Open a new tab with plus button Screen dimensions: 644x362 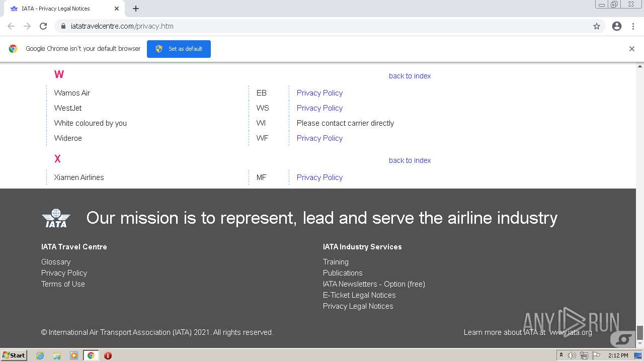pos(136,9)
